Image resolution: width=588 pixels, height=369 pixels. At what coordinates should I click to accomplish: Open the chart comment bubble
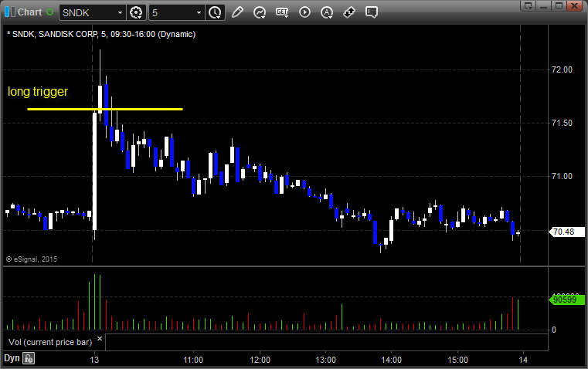tap(371, 12)
